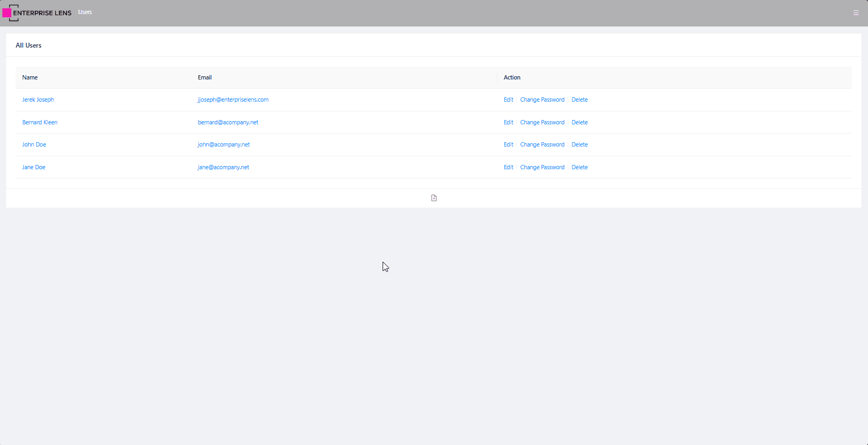This screenshot has width=868, height=445.
Task: Change Password for John Doe
Action: (542, 145)
